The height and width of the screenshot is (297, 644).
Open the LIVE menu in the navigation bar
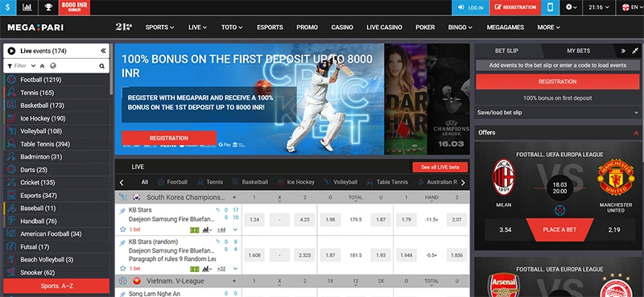[x=197, y=27]
